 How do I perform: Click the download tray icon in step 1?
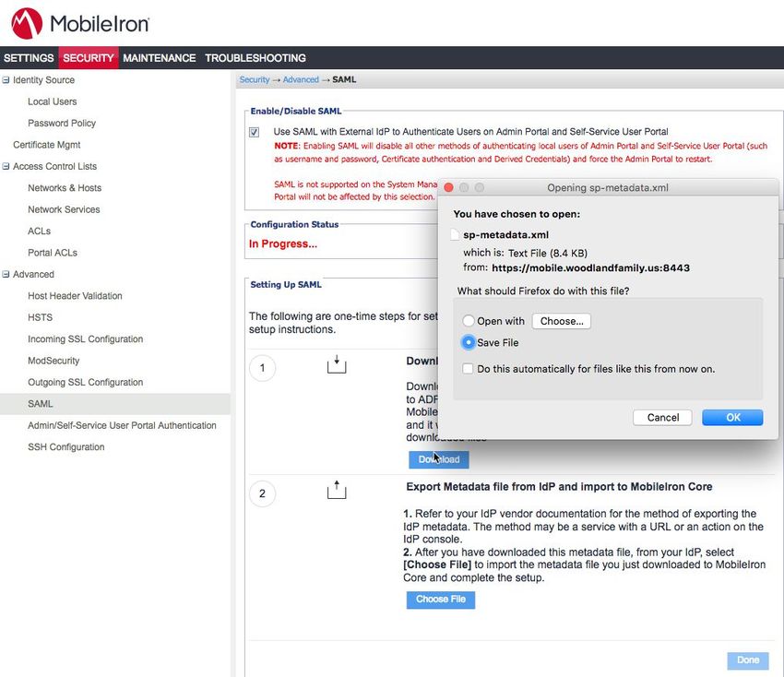click(337, 364)
